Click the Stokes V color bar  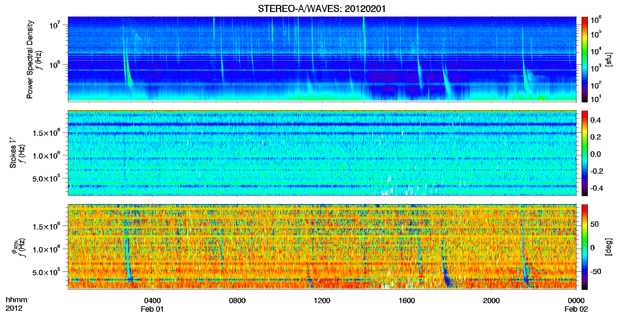[585, 153]
